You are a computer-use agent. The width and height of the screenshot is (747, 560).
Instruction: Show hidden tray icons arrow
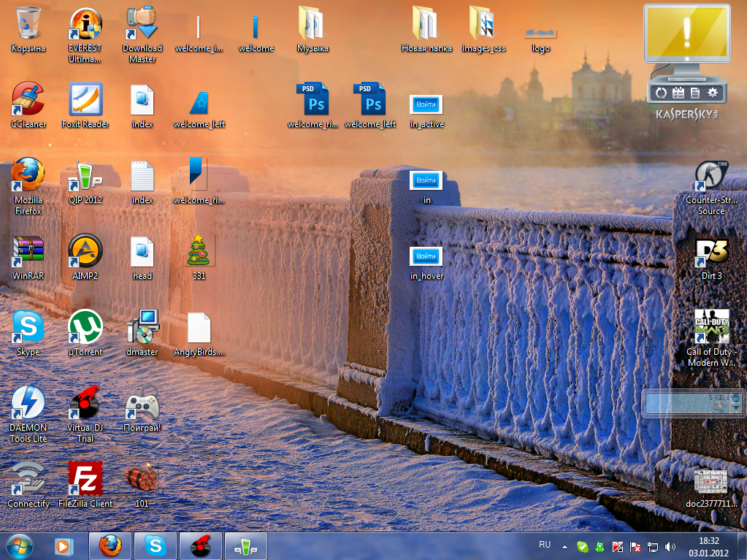coord(564,546)
